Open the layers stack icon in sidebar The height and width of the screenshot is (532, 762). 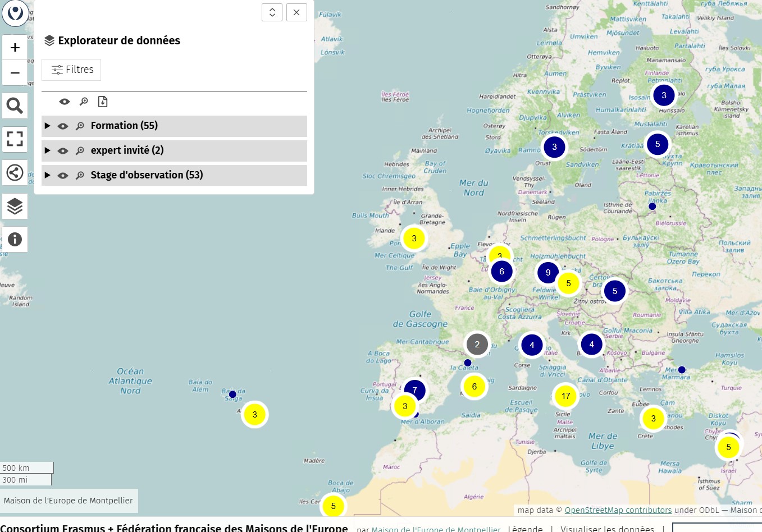coord(15,207)
